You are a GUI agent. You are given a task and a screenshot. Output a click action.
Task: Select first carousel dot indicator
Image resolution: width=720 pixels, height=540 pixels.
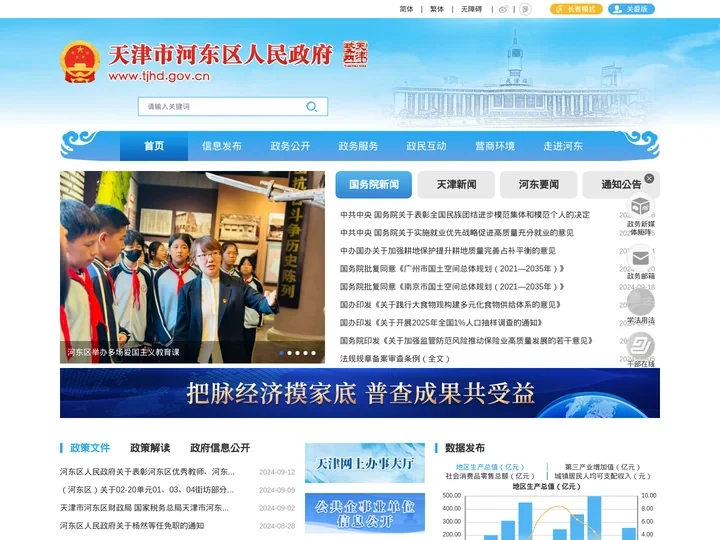pyautogui.click(x=281, y=353)
